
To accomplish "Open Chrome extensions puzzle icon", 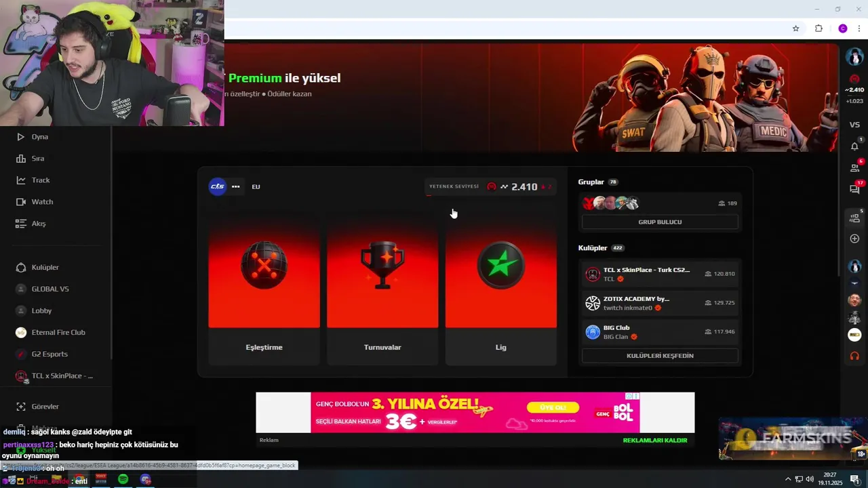I will [818, 28].
